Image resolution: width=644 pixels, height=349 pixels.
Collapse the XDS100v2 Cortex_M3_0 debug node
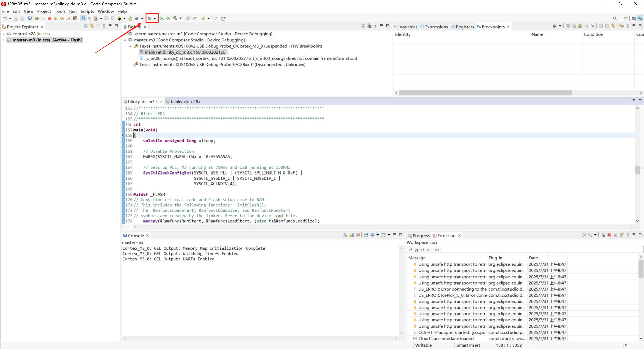[130, 46]
